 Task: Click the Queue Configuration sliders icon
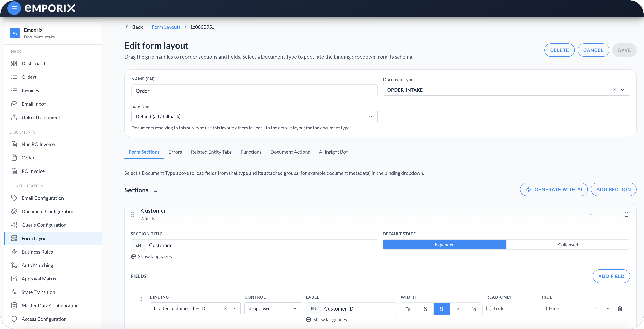tap(14, 225)
